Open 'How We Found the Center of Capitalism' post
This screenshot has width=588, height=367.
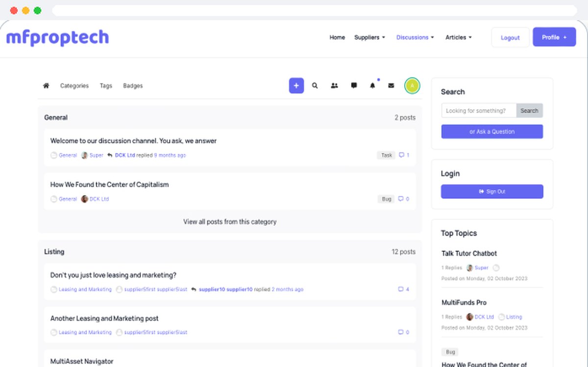tap(109, 185)
